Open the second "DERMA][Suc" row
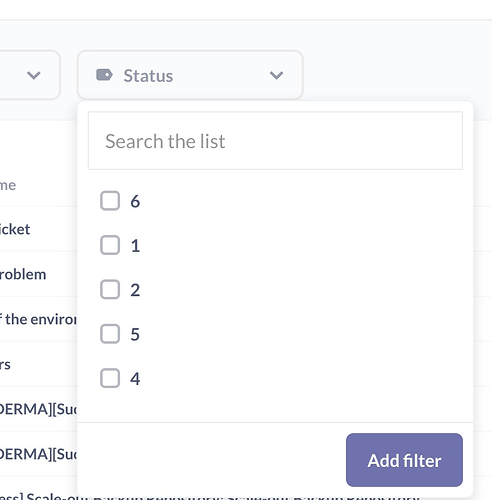 [x=39, y=454]
